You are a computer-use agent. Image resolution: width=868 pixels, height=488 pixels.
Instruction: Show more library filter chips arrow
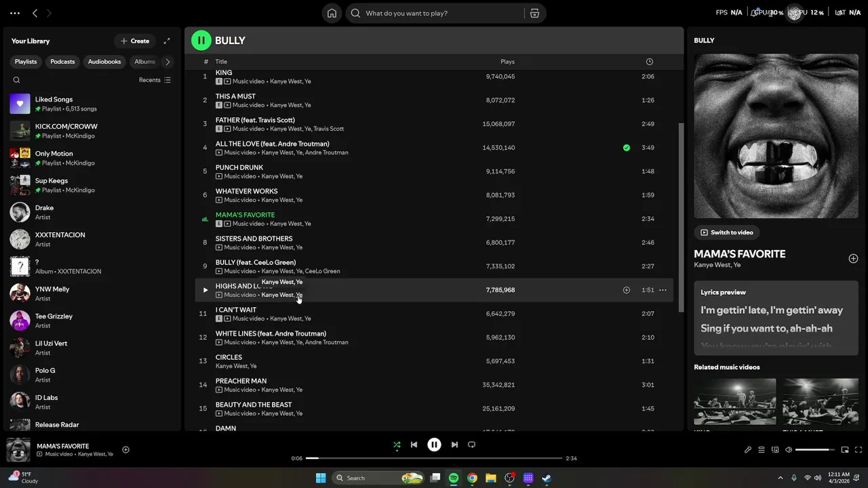pyautogui.click(x=167, y=62)
